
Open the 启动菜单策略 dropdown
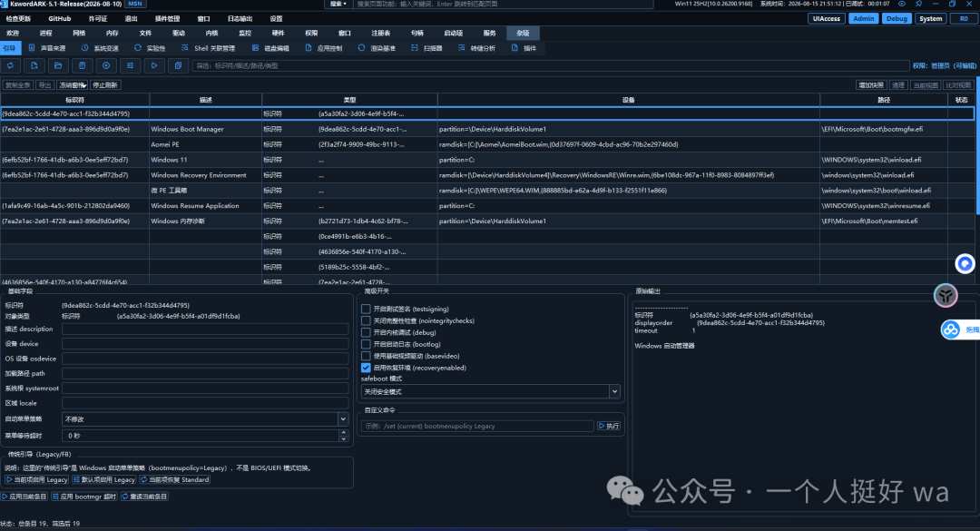204,419
